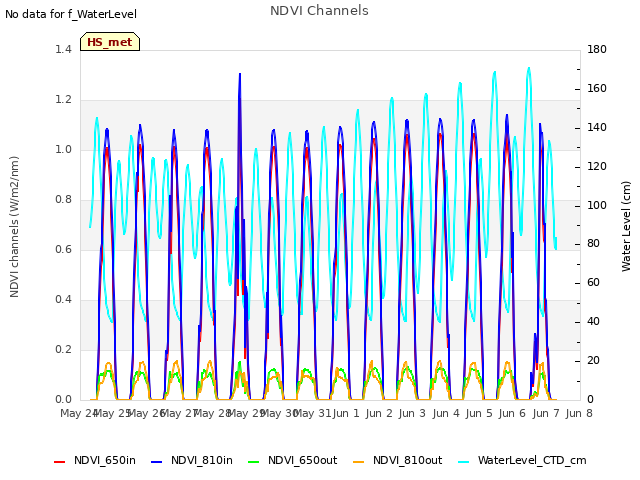Click the HS_met label box
The image size is (640, 480).
coord(110,42)
